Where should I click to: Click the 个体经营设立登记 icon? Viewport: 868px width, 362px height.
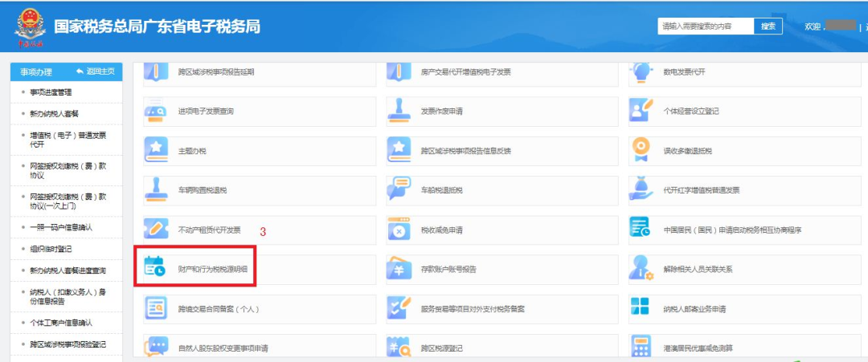click(641, 111)
